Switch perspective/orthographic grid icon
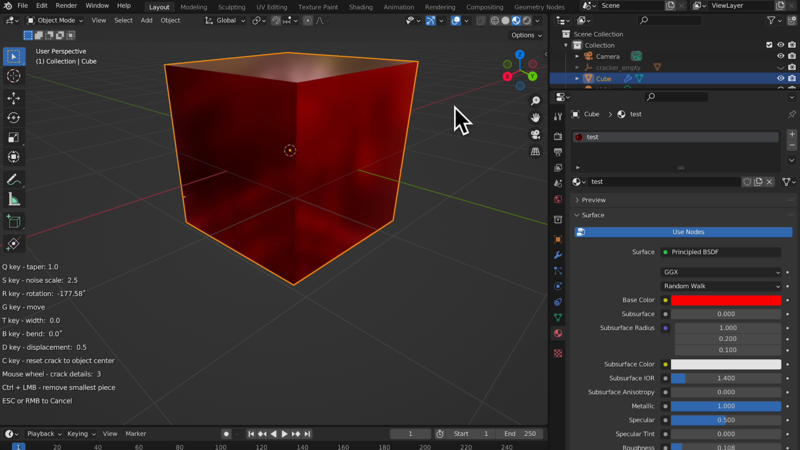The width and height of the screenshot is (800, 450). [535, 152]
